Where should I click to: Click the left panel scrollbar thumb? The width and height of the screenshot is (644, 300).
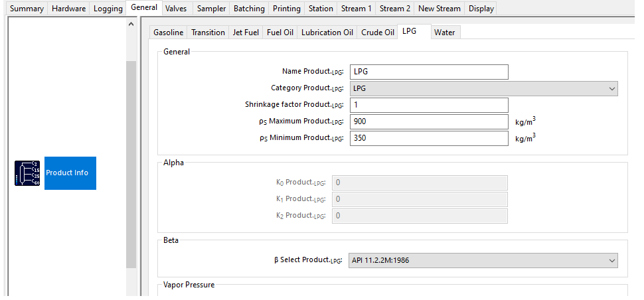[x=131, y=164]
